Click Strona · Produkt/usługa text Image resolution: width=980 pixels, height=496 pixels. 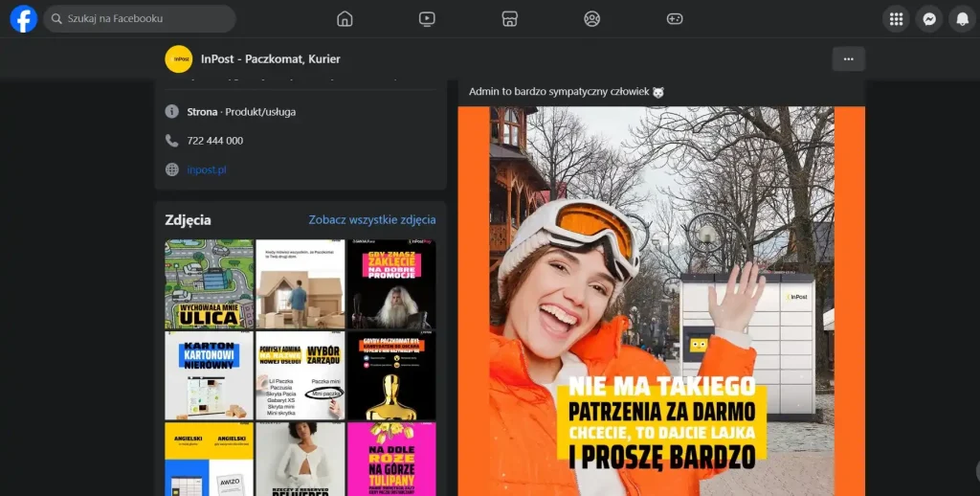coord(241,112)
